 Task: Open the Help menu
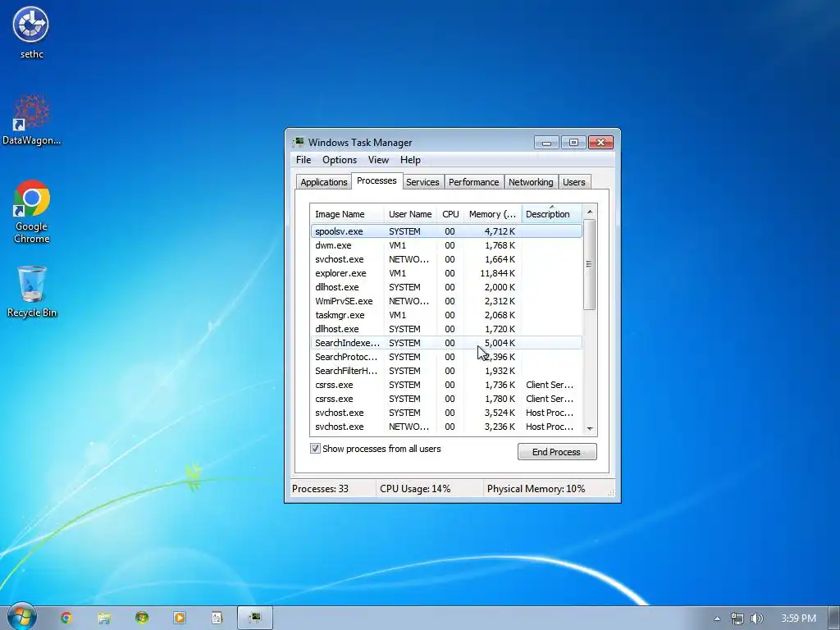click(x=410, y=160)
